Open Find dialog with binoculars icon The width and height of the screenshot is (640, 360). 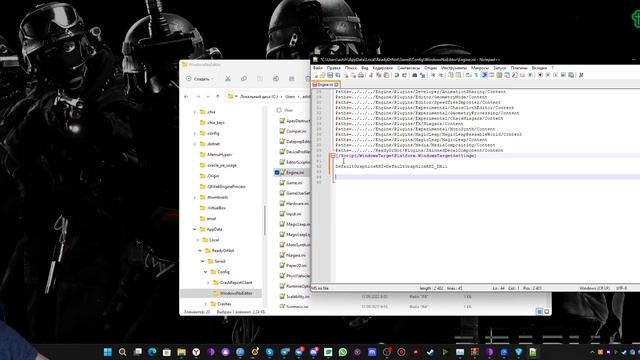pyautogui.click(x=415, y=75)
